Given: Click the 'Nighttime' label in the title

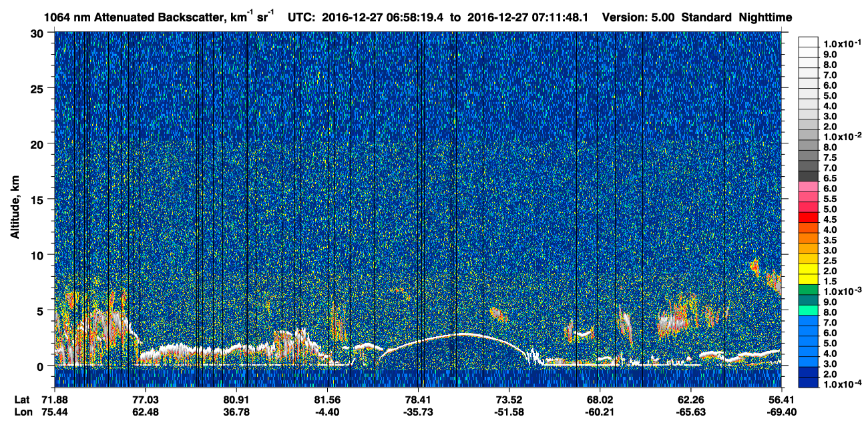Looking at the screenshot, I should coord(766,17).
